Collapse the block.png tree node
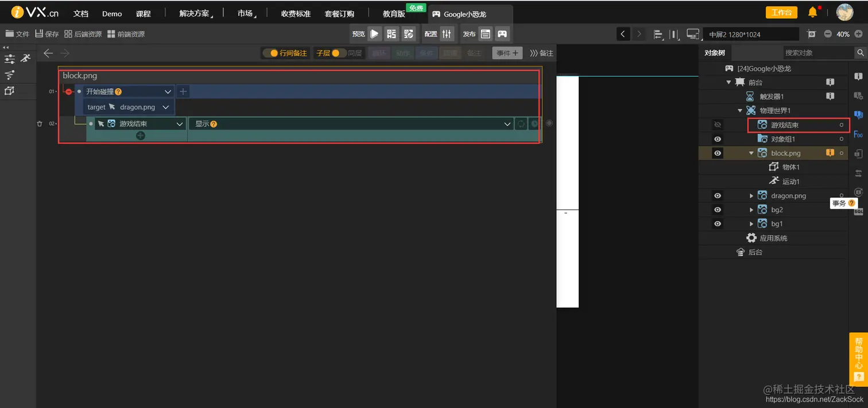This screenshot has height=408, width=868. 751,153
